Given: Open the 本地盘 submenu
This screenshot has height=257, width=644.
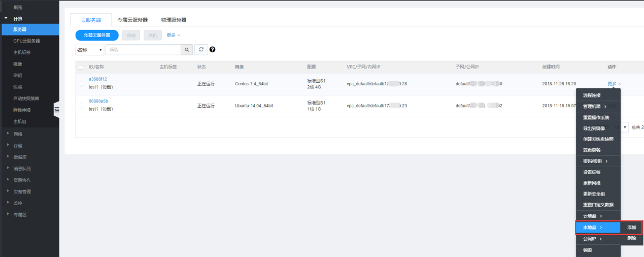Looking at the screenshot, I should (598, 228).
